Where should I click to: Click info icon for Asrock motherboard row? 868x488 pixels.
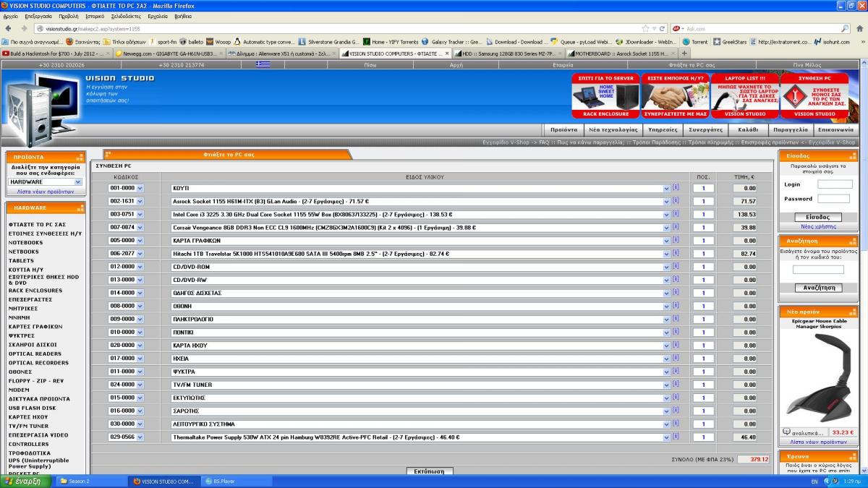pos(676,201)
